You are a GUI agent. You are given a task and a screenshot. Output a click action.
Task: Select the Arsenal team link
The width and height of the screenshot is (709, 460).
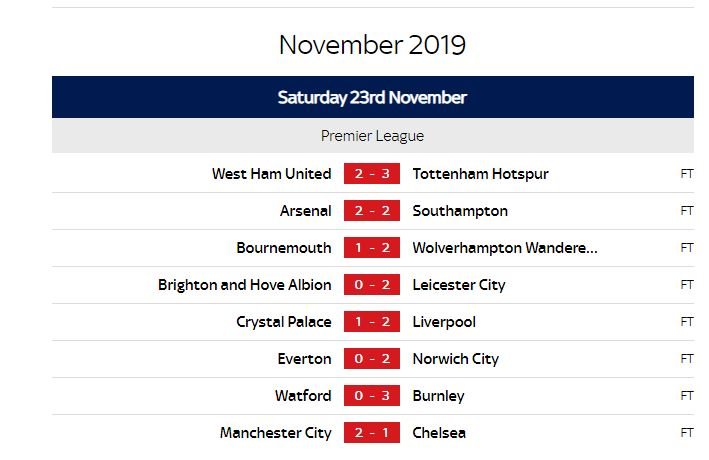click(305, 211)
